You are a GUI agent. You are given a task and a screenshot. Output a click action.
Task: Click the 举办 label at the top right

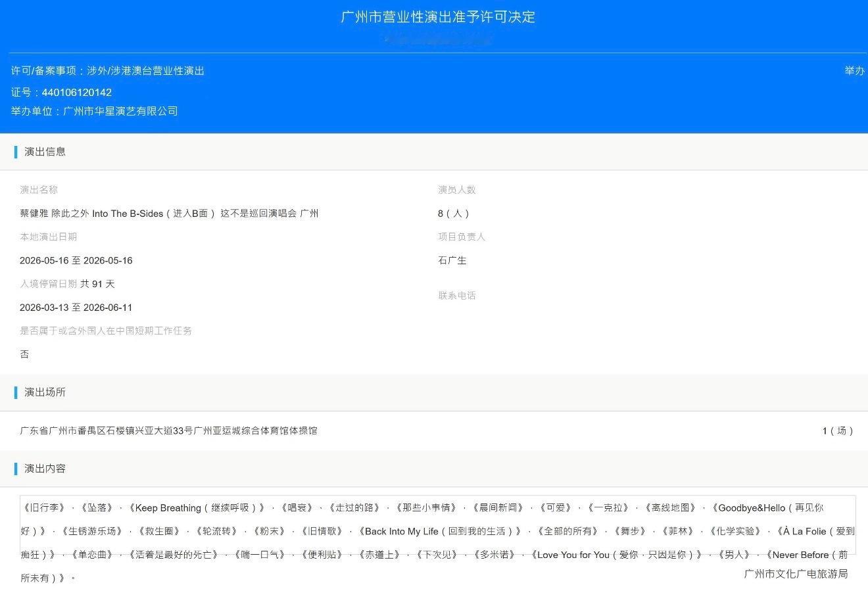click(x=854, y=70)
